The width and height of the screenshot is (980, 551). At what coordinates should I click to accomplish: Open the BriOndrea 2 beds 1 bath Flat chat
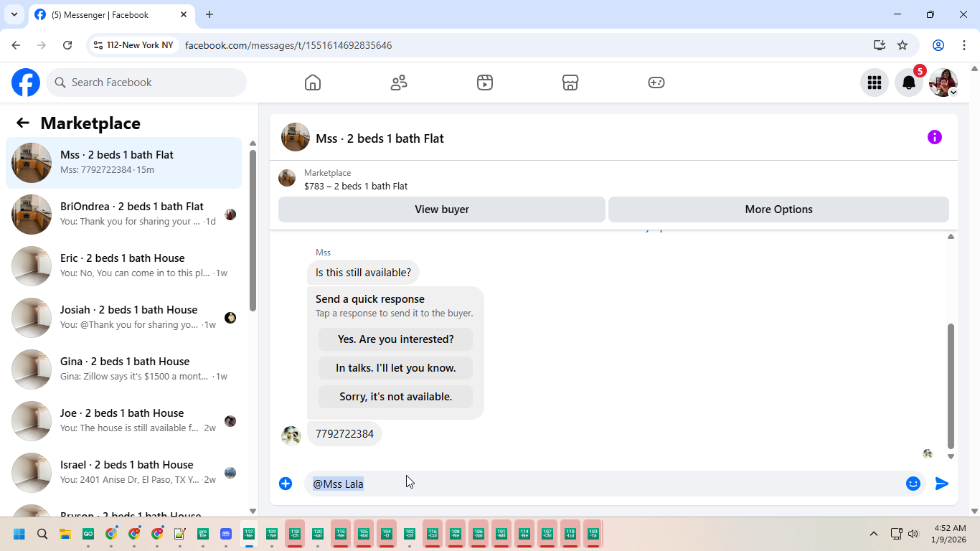124,215
